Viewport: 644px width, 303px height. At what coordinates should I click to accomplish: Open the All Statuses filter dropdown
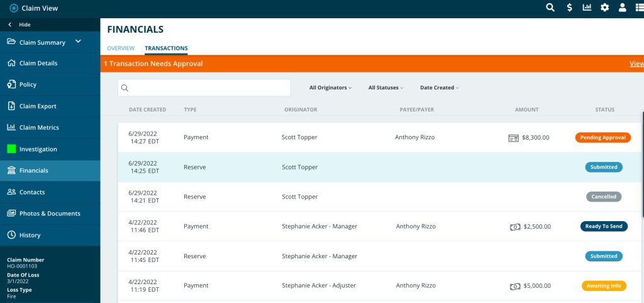pos(386,88)
